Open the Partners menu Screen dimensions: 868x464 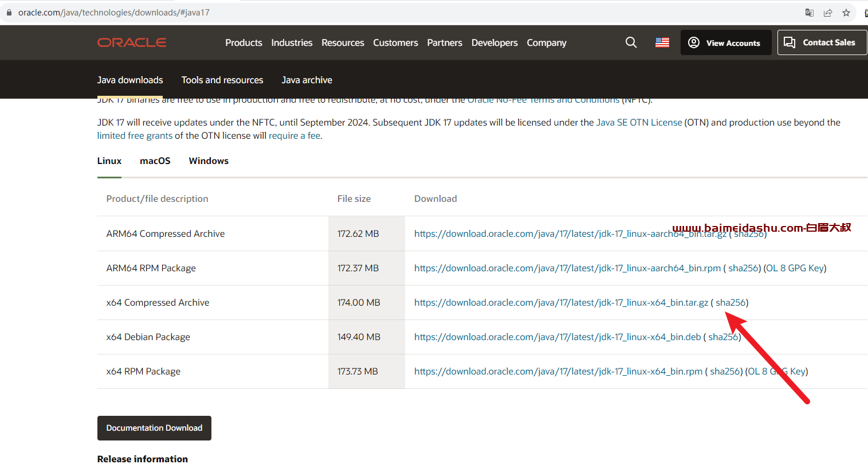445,42
